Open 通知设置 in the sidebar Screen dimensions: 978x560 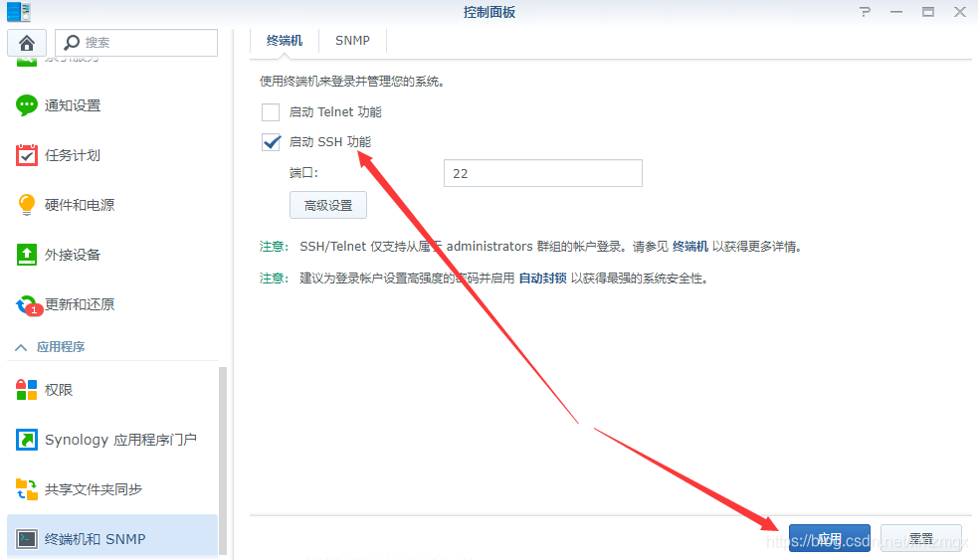click(x=112, y=105)
